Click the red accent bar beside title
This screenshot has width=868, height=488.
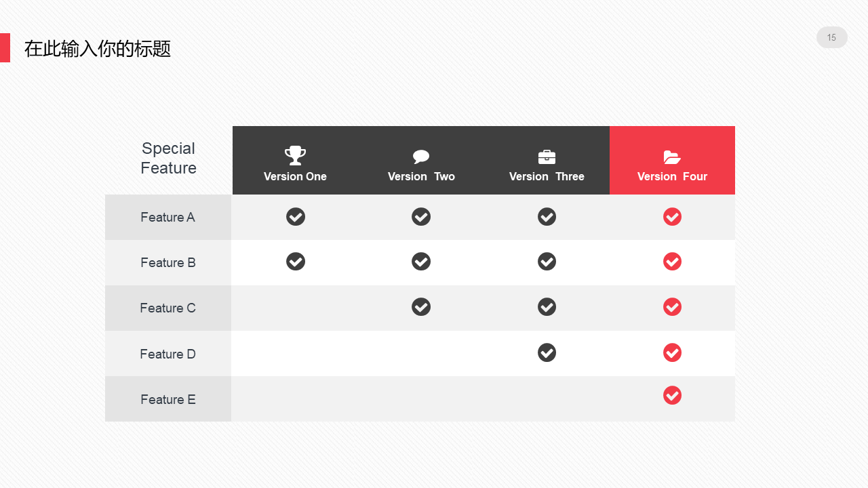pos(5,47)
